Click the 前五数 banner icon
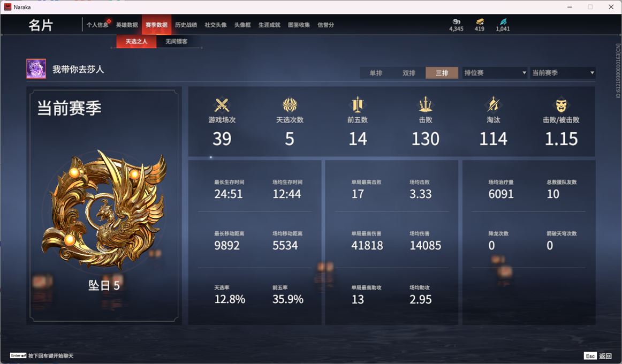 click(x=358, y=105)
